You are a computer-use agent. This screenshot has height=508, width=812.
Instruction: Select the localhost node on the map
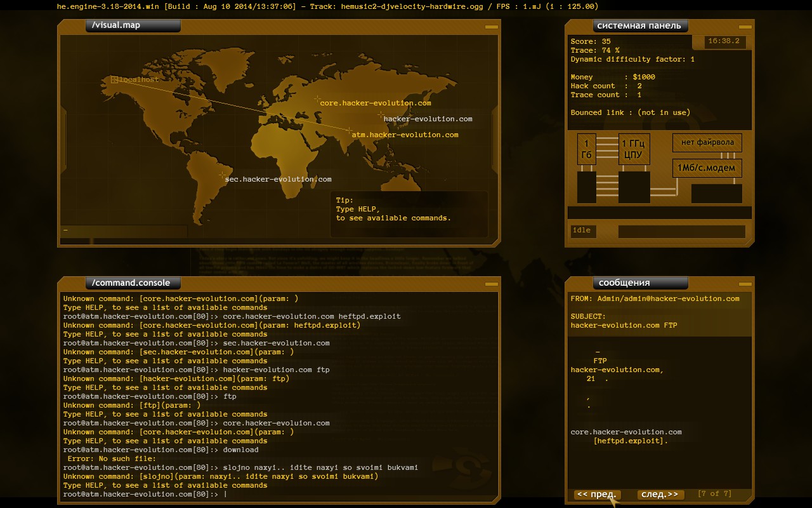[x=134, y=80]
